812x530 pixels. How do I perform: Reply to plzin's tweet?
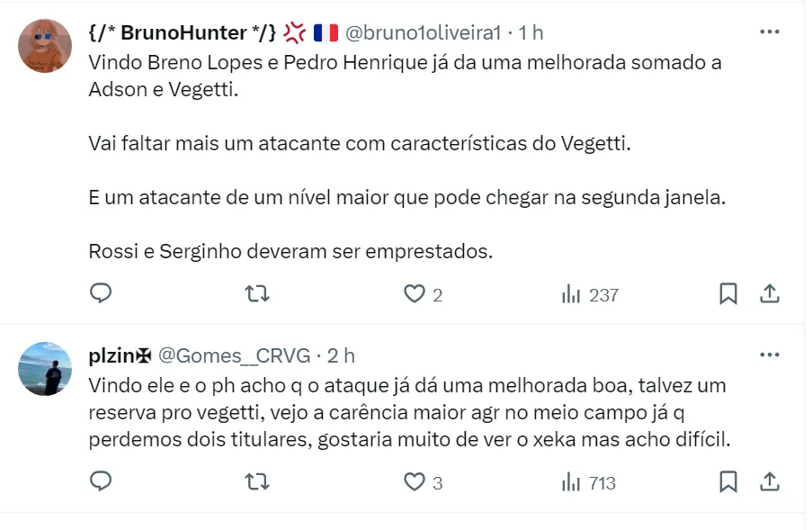pyautogui.click(x=102, y=482)
